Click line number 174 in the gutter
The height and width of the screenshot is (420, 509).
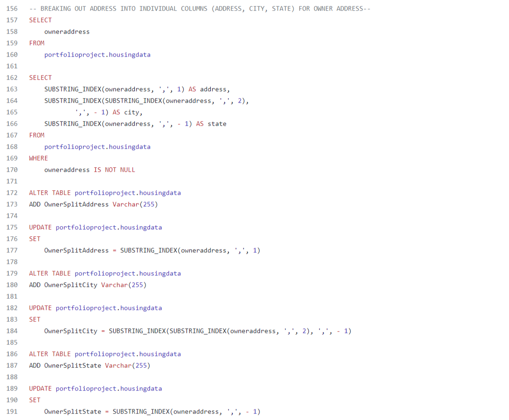(x=12, y=216)
